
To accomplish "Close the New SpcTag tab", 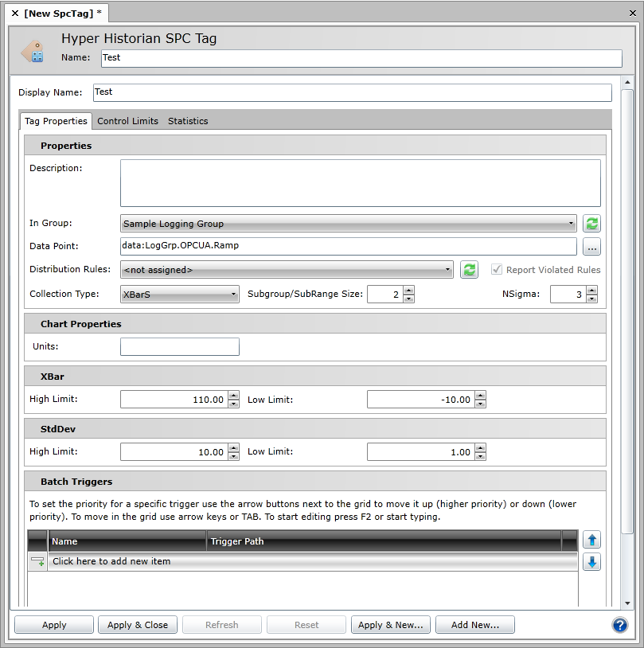I will point(15,14).
